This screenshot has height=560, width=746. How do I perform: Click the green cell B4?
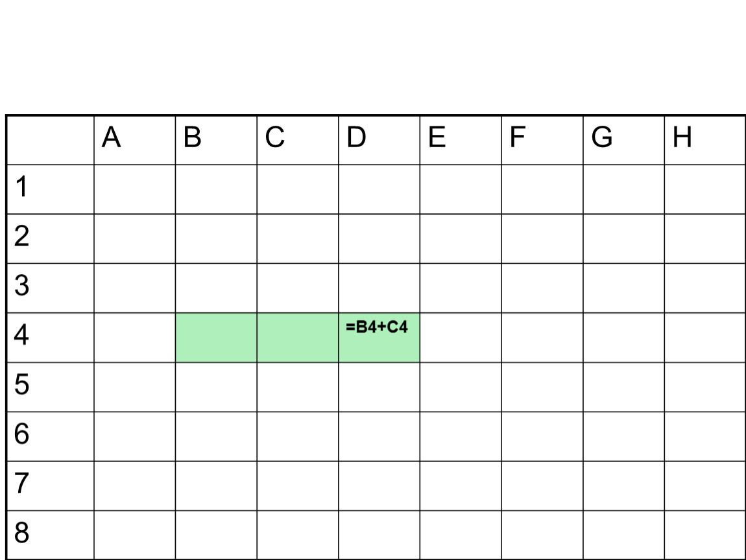(x=216, y=338)
